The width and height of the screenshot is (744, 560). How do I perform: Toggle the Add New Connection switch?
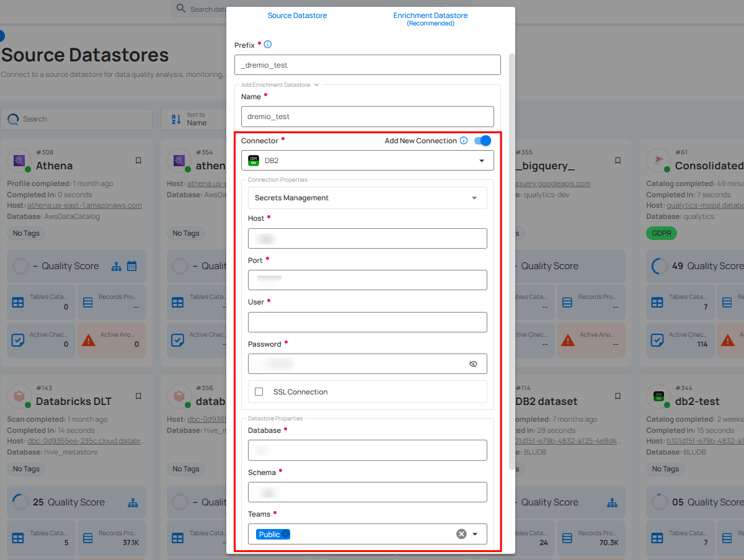point(482,141)
